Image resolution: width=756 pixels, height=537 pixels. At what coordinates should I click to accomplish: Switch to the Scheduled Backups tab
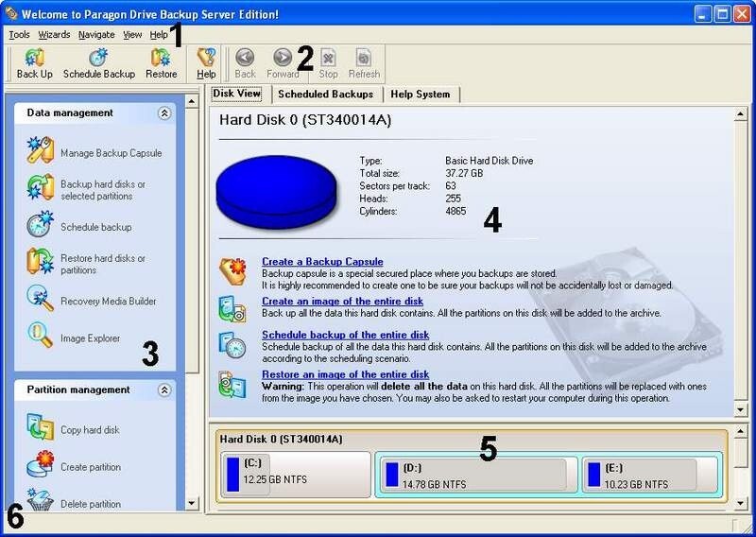tap(326, 95)
